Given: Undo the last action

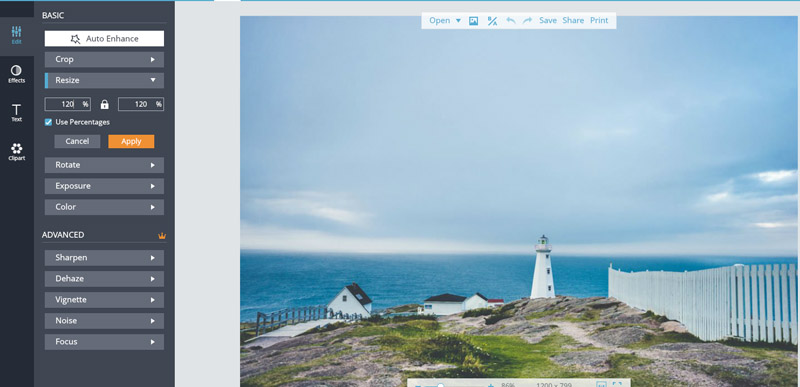Looking at the screenshot, I should coord(511,20).
